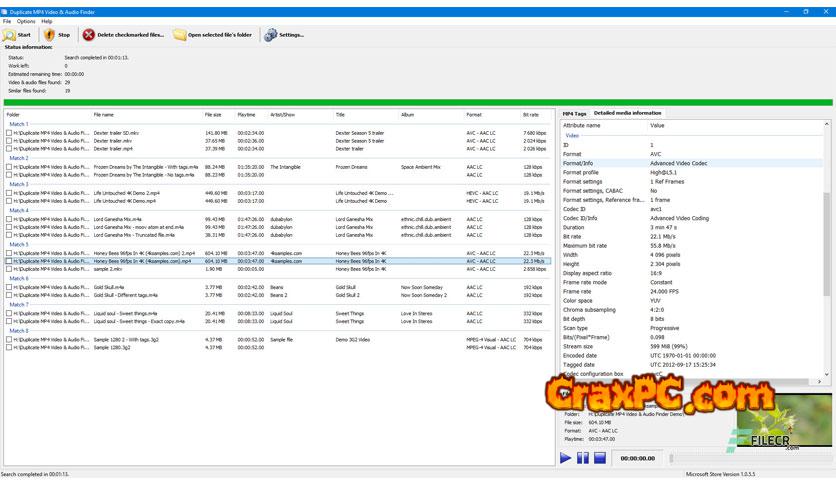Select Lord Ganesha Mix - moov atom at end.m4a
The width and height of the screenshot is (836, 484).
point(277,227)
